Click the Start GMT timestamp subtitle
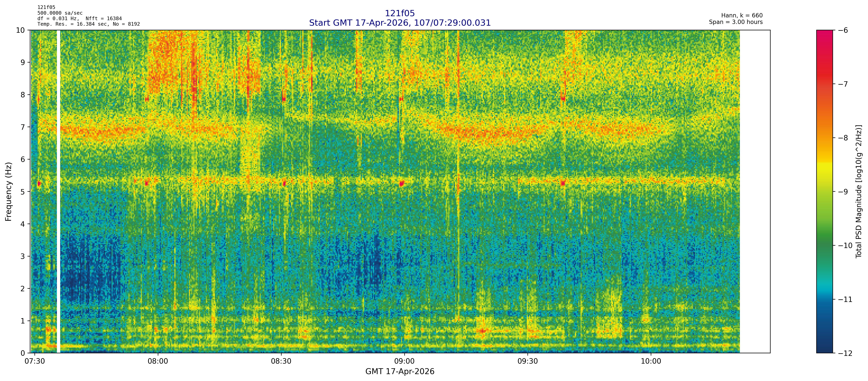The image size is (868, 381). point(400,23)
